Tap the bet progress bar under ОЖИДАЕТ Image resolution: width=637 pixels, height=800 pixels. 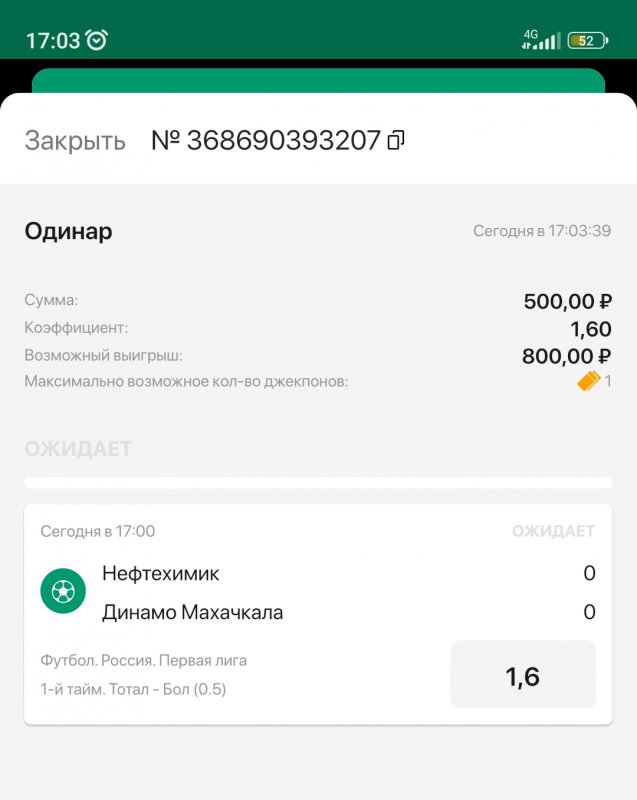(x=318, y=483)
